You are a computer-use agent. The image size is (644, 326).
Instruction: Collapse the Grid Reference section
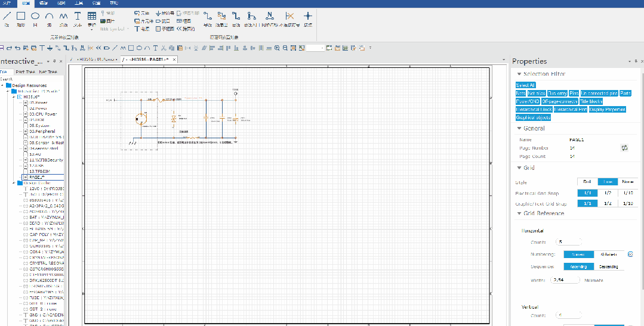click(519, 213)
